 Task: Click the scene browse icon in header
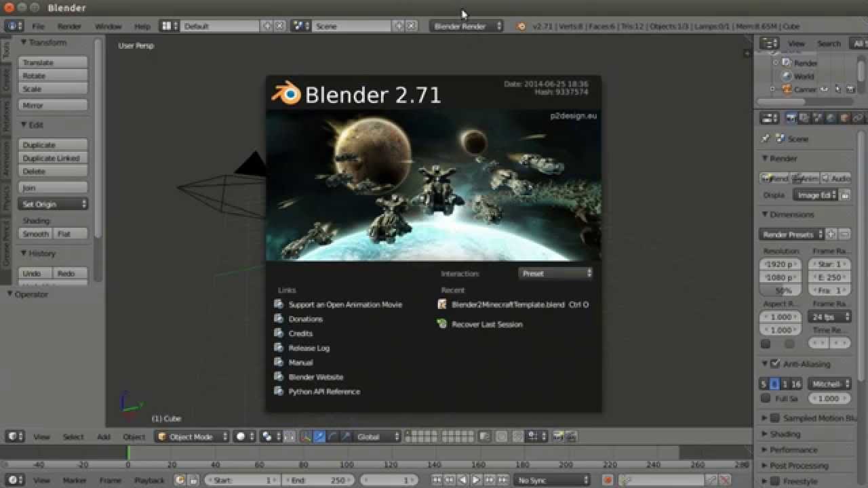click(301, 26)
